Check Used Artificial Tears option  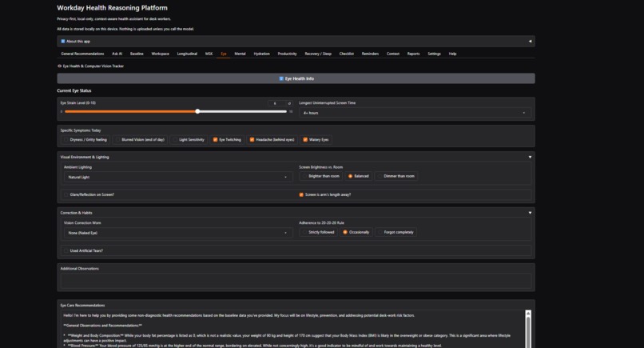point(66,250)
